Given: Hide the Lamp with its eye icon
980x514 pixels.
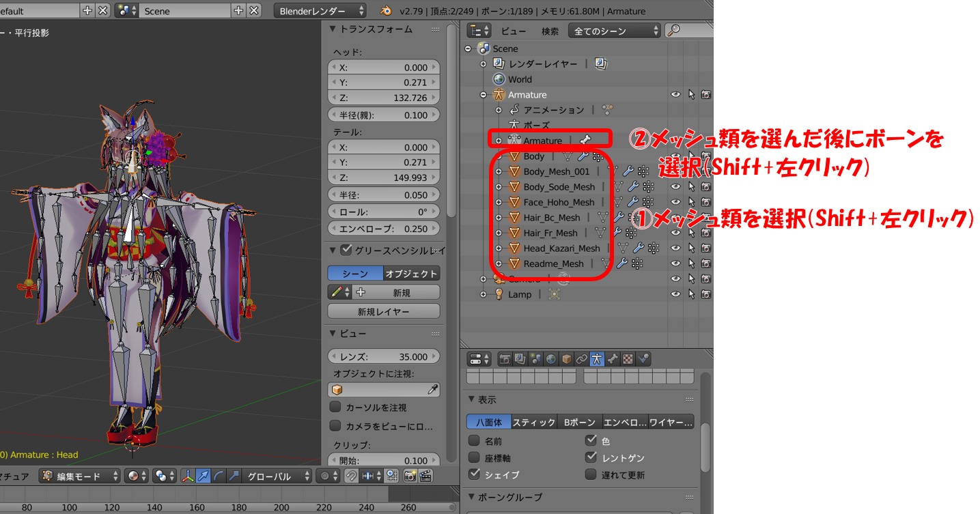Looking at the screenshot, I should pyautogui.click(x=675, y=294).
